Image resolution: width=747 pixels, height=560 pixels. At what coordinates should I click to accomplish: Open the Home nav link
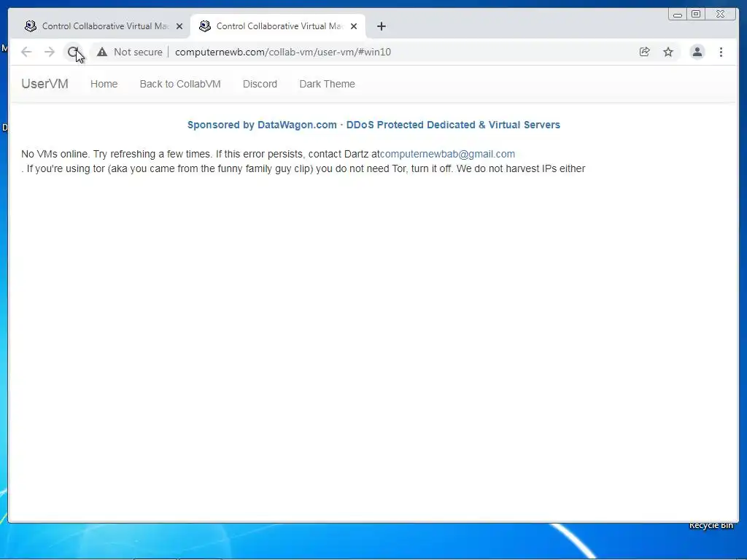tap(104, 84)
